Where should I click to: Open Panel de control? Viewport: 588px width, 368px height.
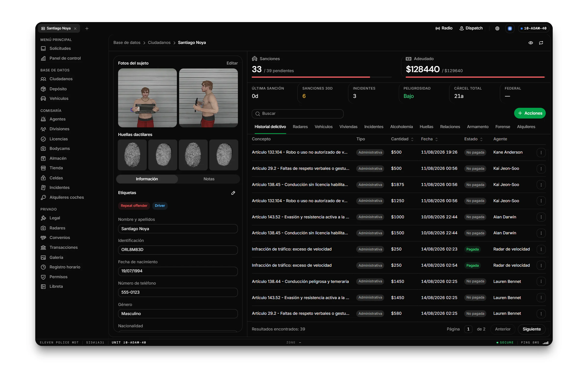[65, 58]
